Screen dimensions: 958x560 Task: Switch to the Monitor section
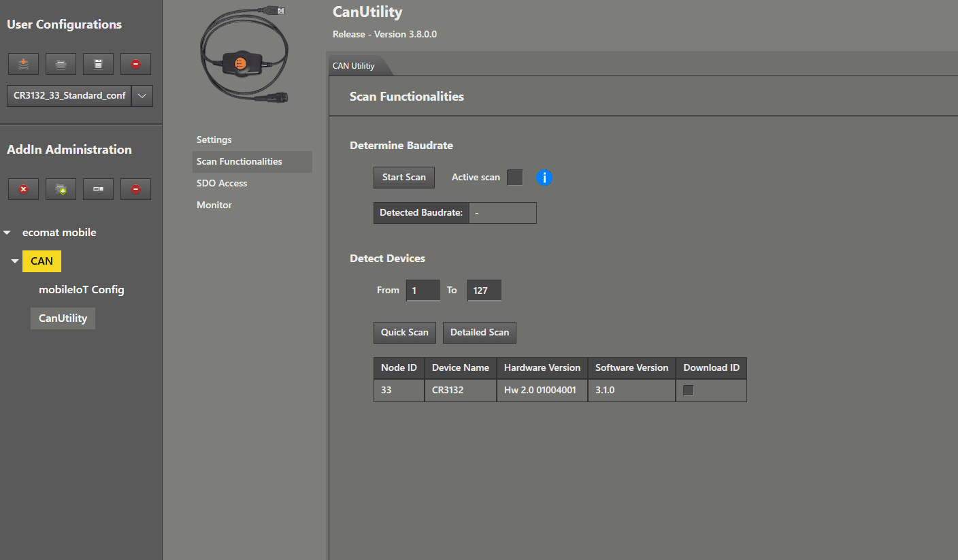pyautogui.click(x=214, y=205)
